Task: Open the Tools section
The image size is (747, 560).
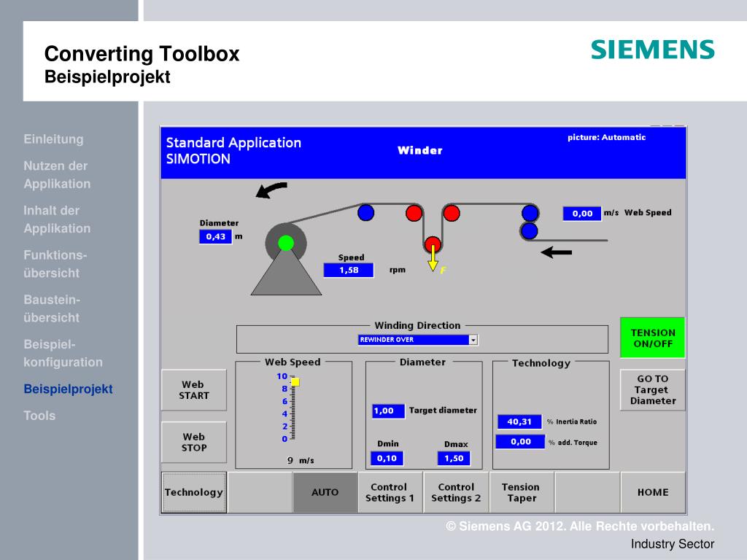Action: [39, 416]
